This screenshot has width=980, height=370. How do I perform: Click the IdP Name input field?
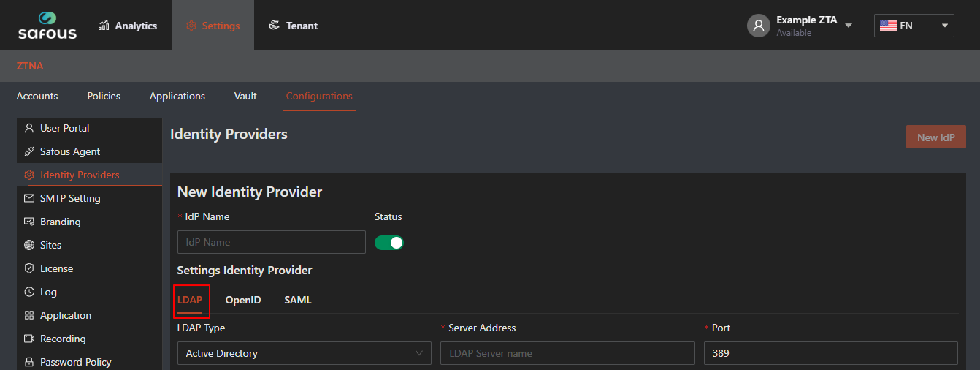tap(272, 242)
